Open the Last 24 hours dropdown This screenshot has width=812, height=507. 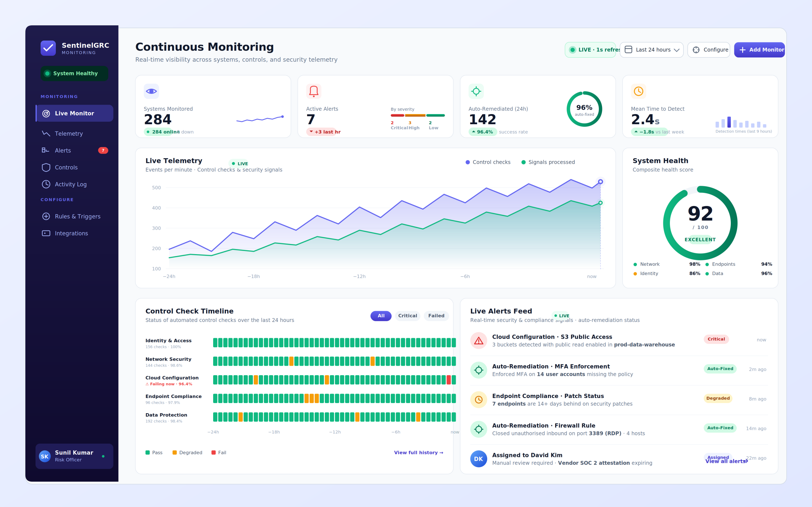click(x=652, y=50)
